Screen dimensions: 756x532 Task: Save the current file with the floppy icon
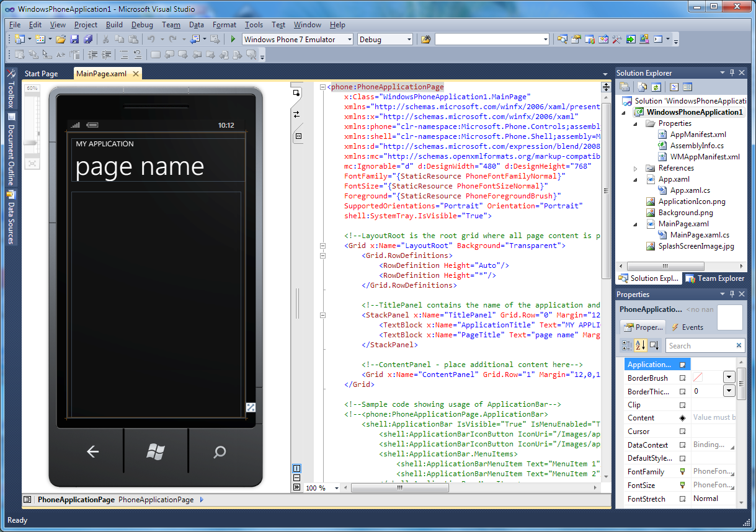point(75,39)
